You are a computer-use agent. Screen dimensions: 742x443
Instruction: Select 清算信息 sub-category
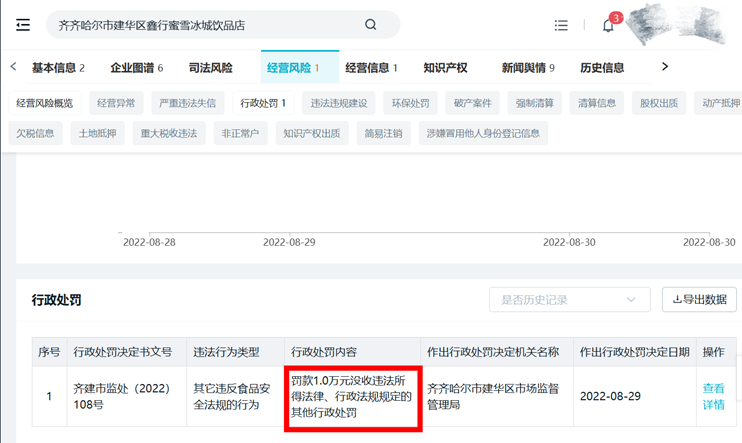point(597,103)
